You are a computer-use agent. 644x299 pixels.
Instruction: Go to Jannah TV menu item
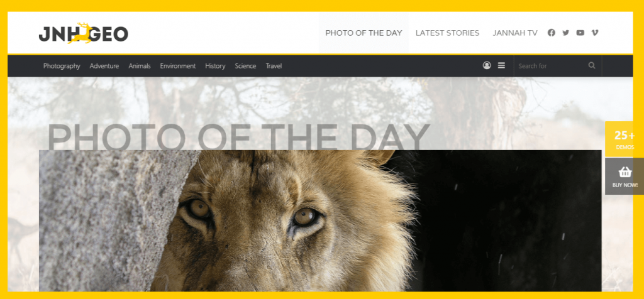[515, 33]
